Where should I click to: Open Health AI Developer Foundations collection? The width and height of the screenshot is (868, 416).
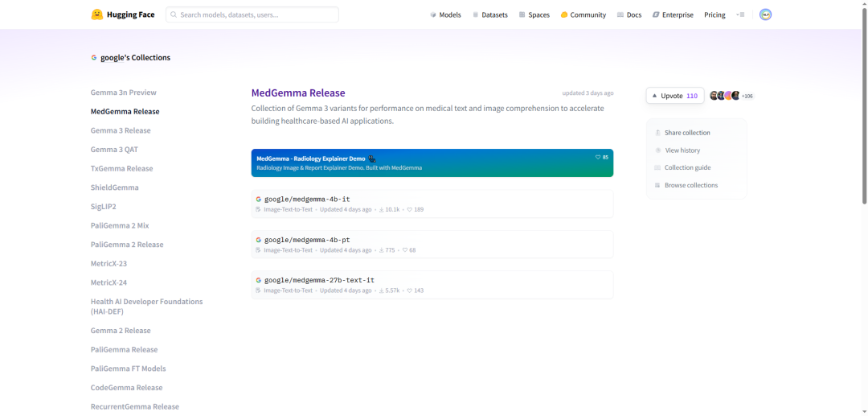(x=147, y=307)
